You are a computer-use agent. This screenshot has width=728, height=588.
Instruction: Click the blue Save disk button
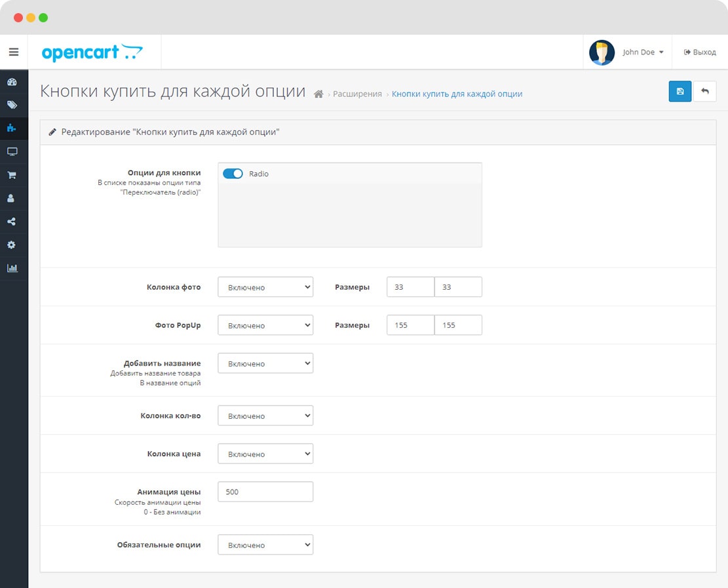click(x=680, y=91)
